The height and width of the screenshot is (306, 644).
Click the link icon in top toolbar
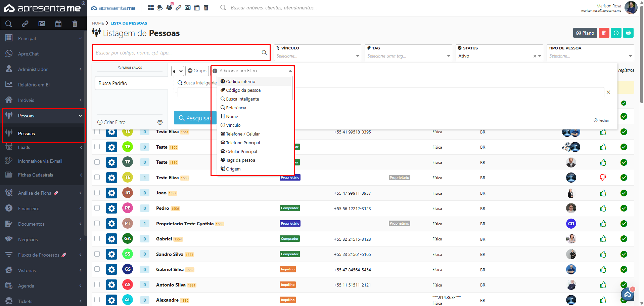coord(179,7)
